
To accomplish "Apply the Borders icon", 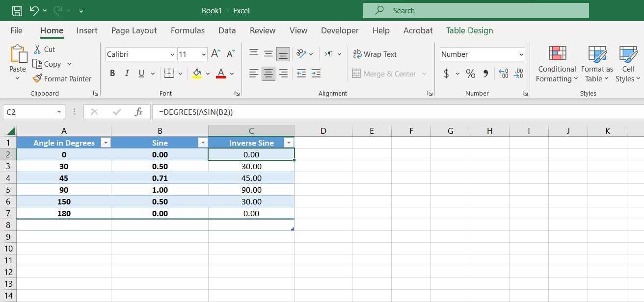I will 169,74.
